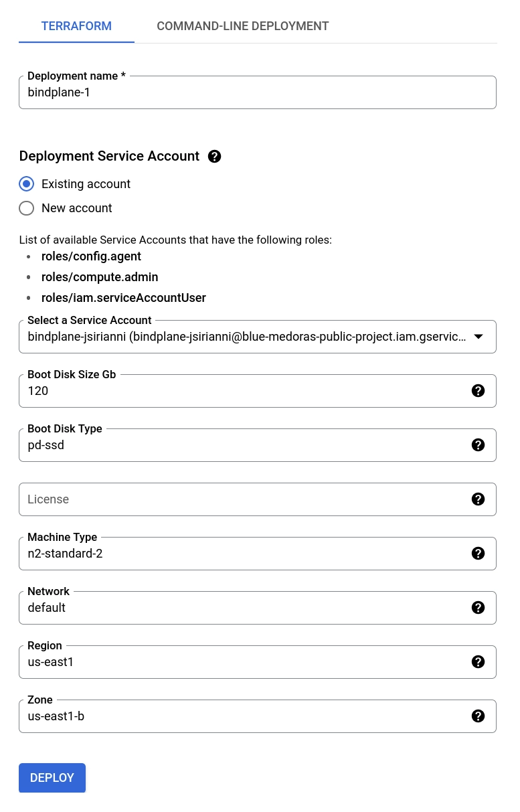Show help for Zone field
This screenshot has height=812, width=520.
[x=478, y=716]
